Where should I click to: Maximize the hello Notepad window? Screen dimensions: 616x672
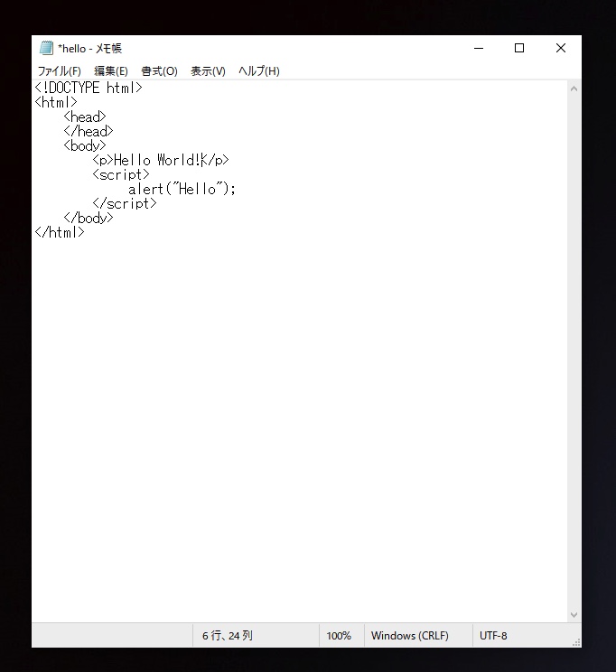click(519, 49)
